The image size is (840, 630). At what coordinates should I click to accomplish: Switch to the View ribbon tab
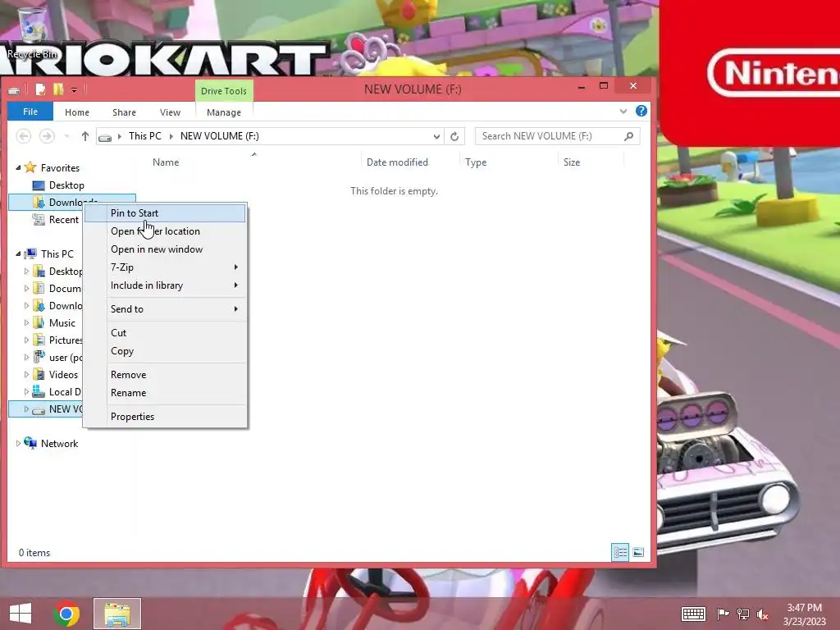tap(170, 112)
